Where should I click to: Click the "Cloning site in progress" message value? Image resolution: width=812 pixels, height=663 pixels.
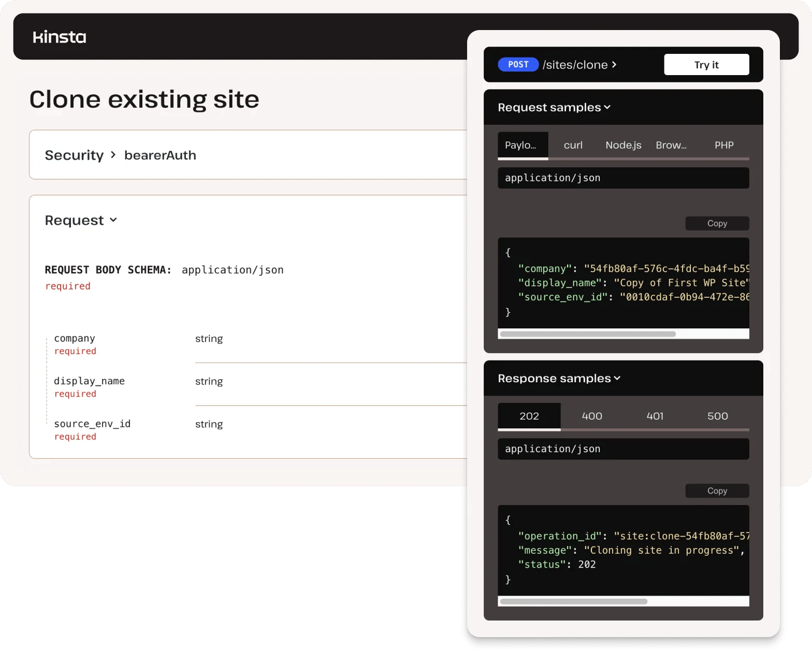(662, 550)
